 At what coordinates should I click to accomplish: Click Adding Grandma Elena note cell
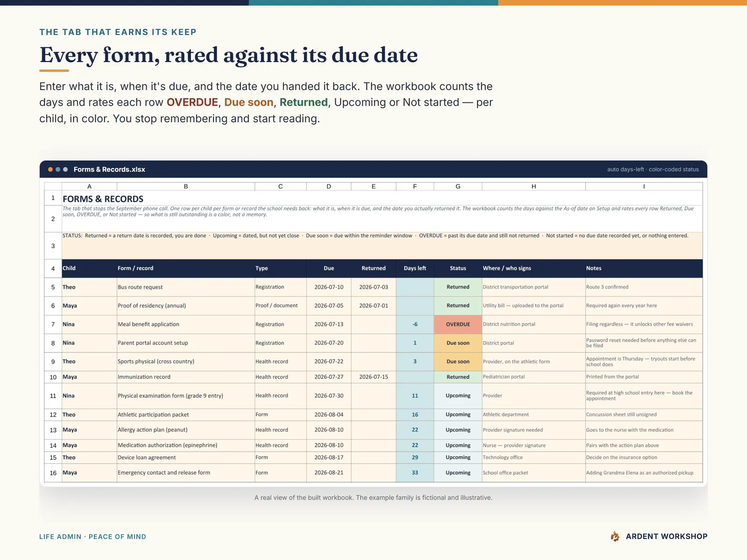644,473
